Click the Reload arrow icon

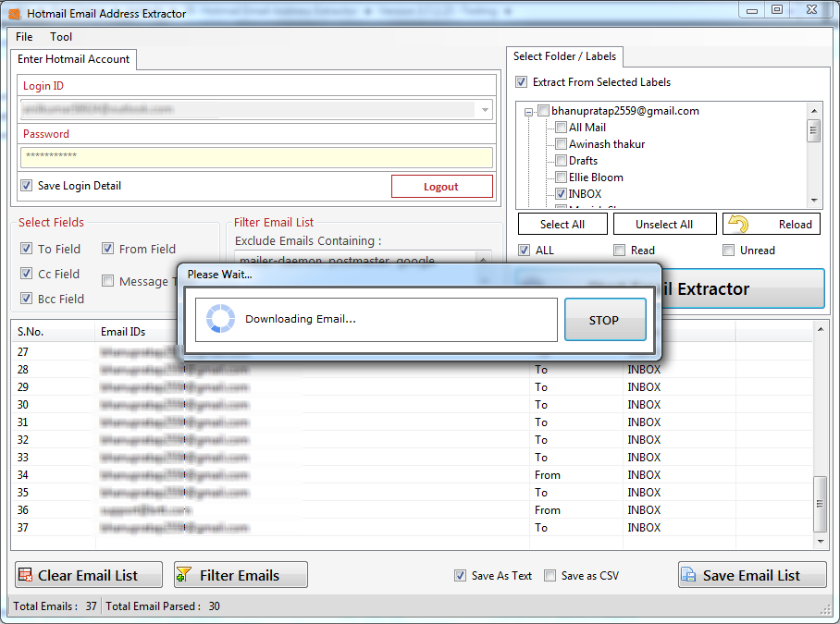click(739, 224)
